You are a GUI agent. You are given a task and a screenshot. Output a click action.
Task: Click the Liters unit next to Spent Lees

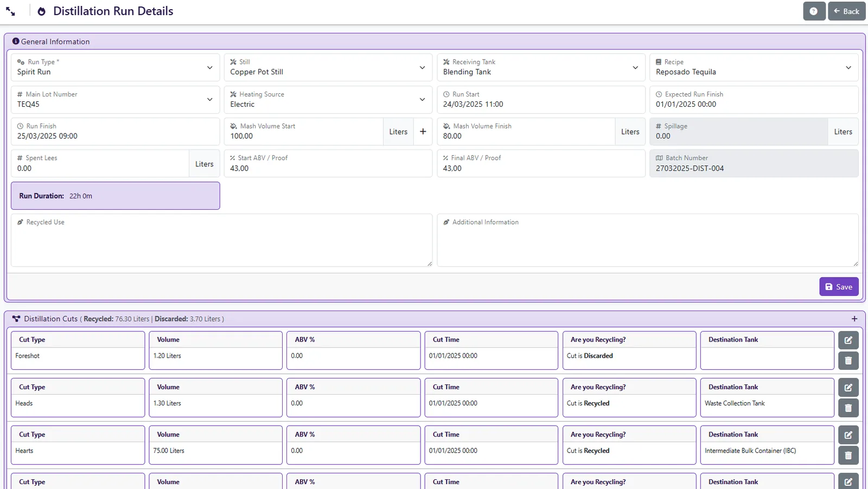click(x=205, y=164)
